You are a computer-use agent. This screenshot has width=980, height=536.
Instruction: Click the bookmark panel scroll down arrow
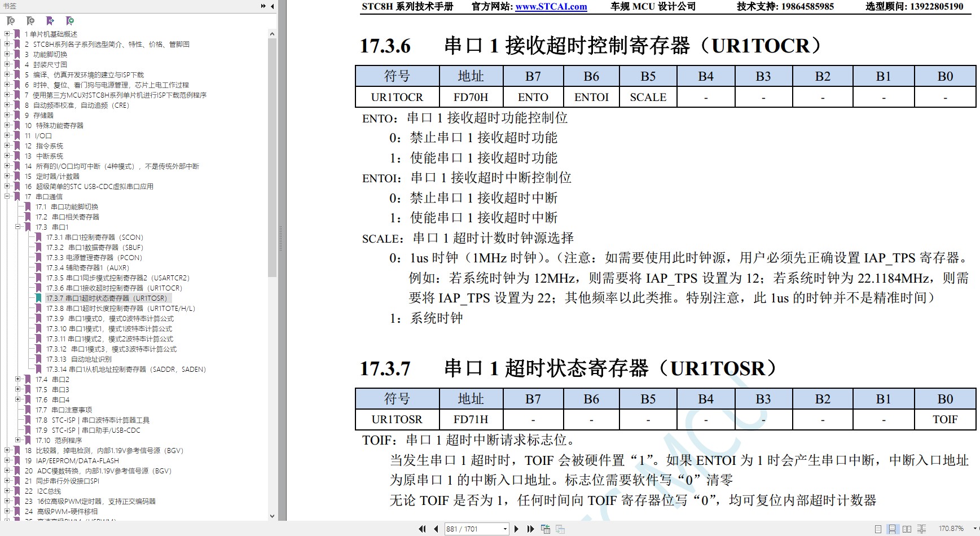[x=273, y=516]
